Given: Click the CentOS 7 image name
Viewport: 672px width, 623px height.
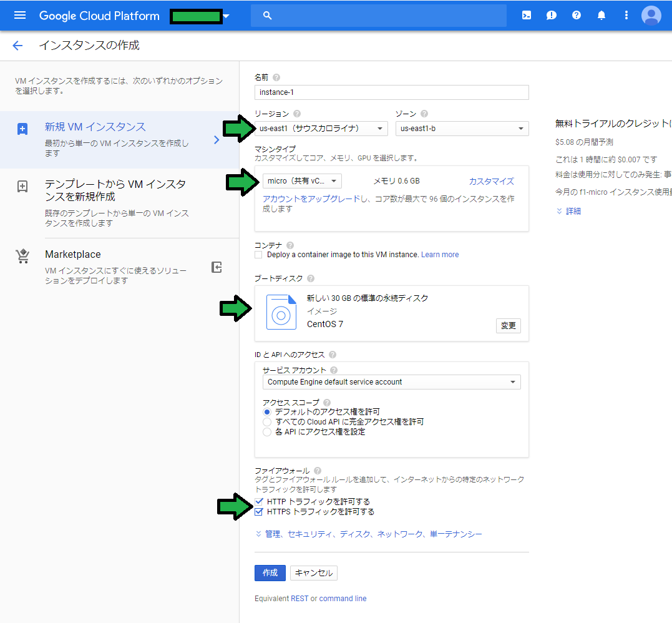Looking at the screenshot, I should [325, 324].
